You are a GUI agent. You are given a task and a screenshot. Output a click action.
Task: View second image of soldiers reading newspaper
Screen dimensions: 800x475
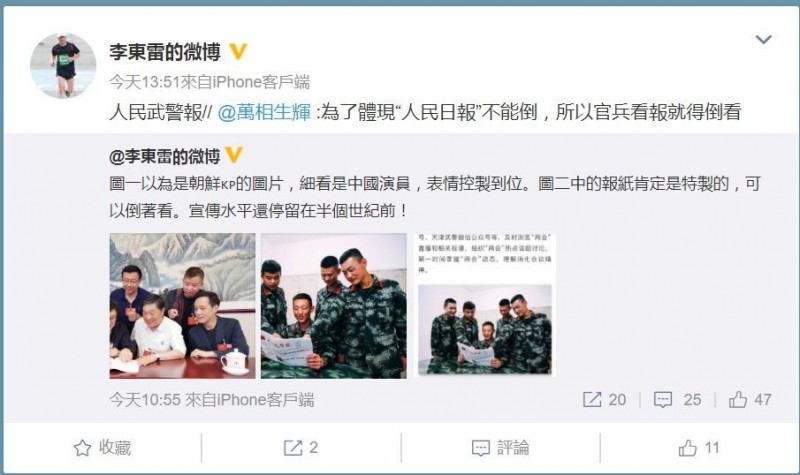(334, 306)
